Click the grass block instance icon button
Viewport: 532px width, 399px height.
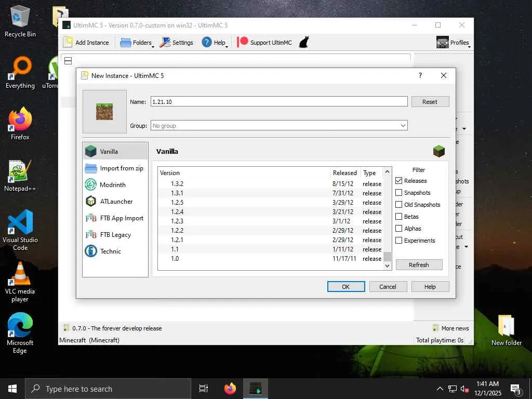104,112
